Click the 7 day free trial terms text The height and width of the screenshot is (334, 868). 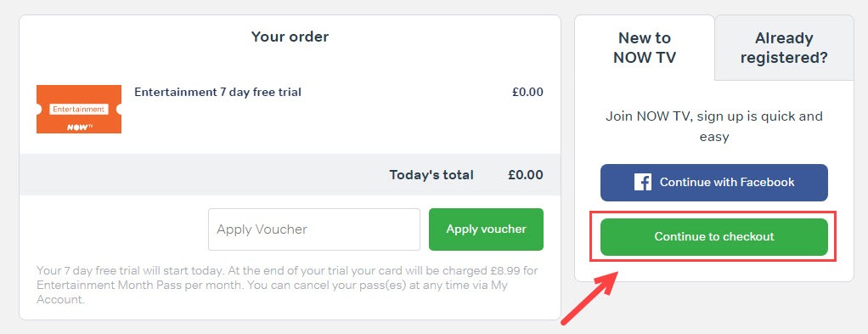pos(287,286)
